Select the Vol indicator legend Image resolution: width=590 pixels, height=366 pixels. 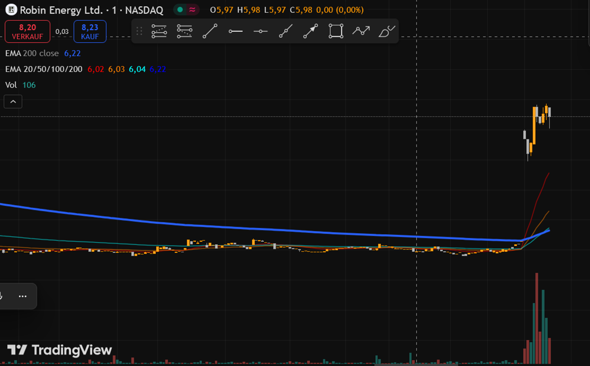tap(11, 85)
